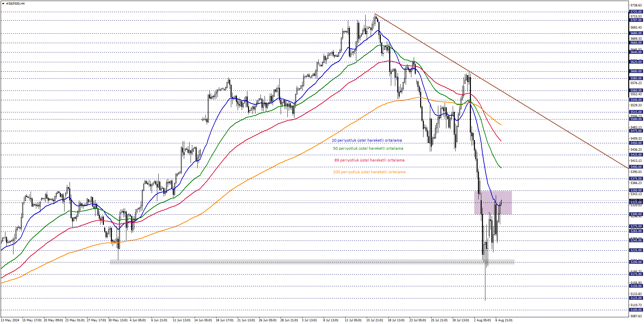Click the '23 May 01:01' time axis label
The width and height of the screenshot is (644, 324).
click(75, 320)
